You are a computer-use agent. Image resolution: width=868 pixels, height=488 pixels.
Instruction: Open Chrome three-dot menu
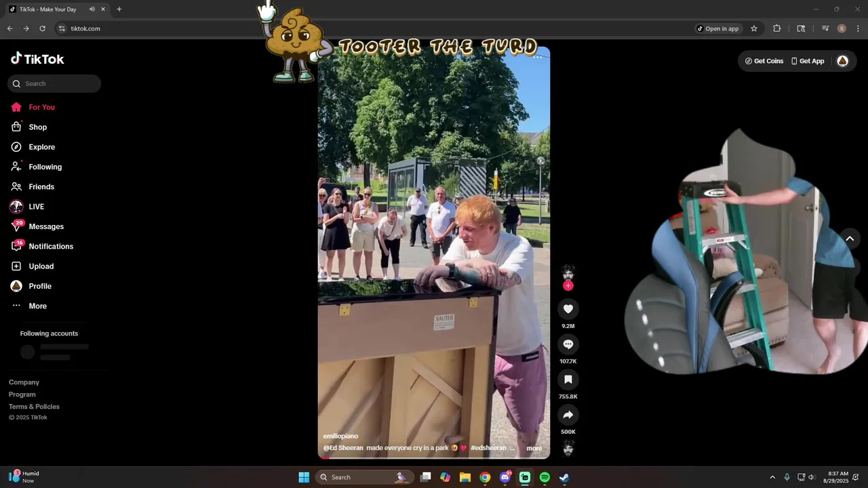(859, 28)
